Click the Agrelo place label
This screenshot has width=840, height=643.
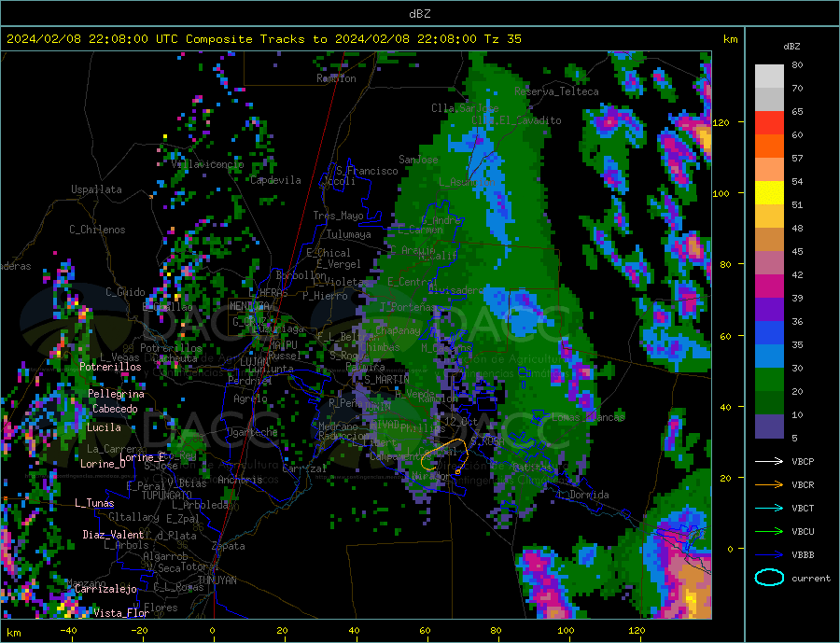pos(250,399)
